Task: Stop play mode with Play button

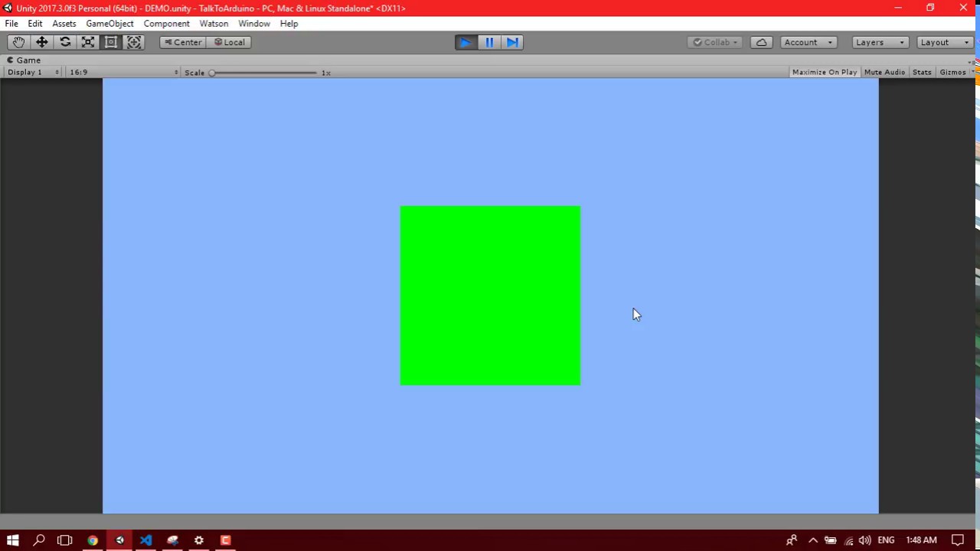Action: [465, 42]
